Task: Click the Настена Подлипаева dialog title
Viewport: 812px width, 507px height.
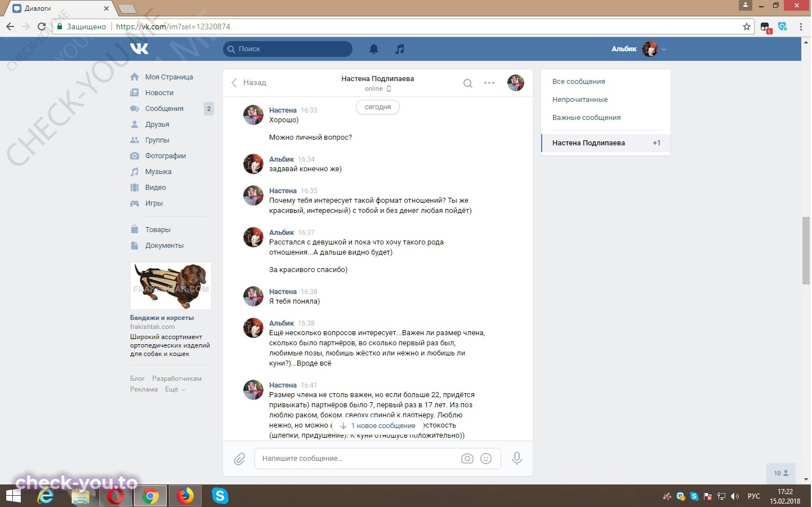Action: tap(377, 79)
